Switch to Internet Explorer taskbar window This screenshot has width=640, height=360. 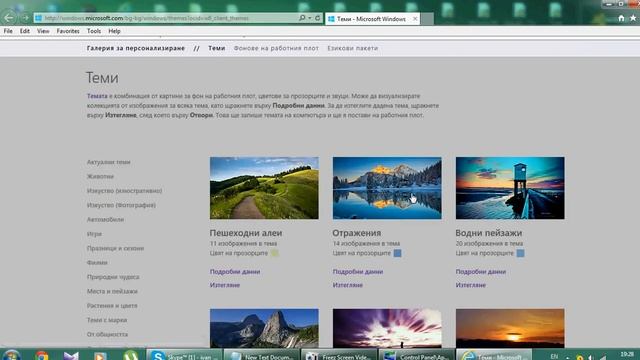(494, 355)
